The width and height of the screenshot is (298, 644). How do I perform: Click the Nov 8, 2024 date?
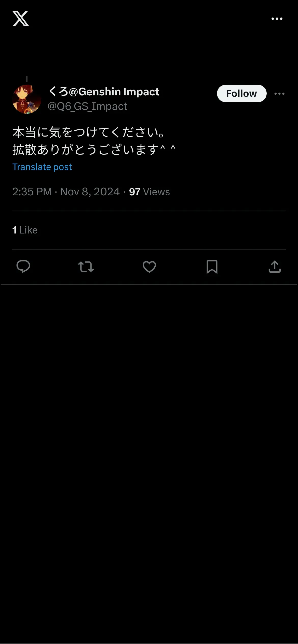tap(90, 192)
